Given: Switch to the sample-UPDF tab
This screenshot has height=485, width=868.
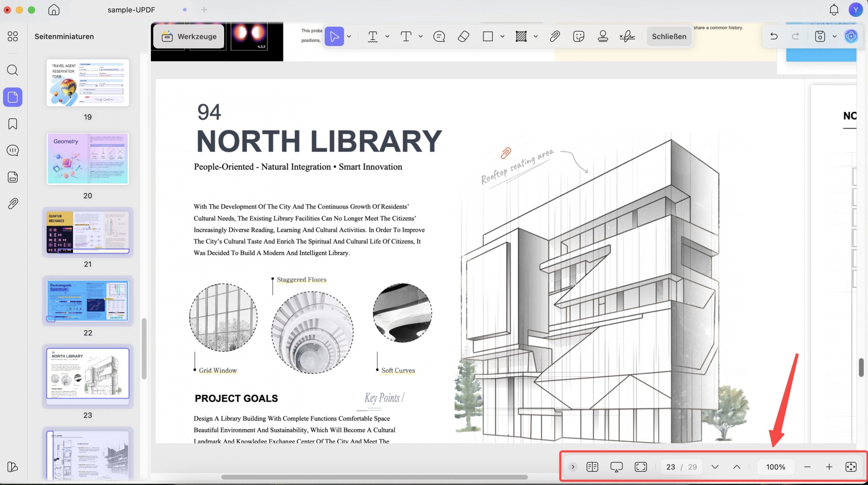Looking at the screenshot, I should 131,10.
